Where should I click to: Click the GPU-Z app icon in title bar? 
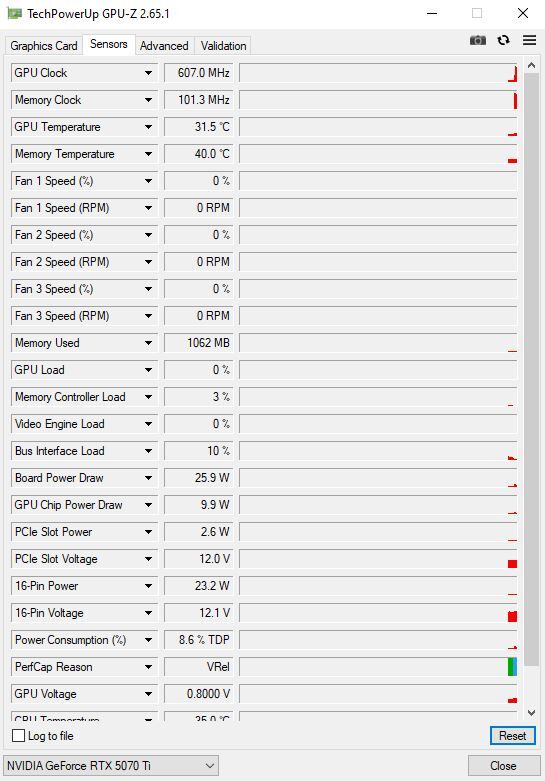tap(15, 13)
